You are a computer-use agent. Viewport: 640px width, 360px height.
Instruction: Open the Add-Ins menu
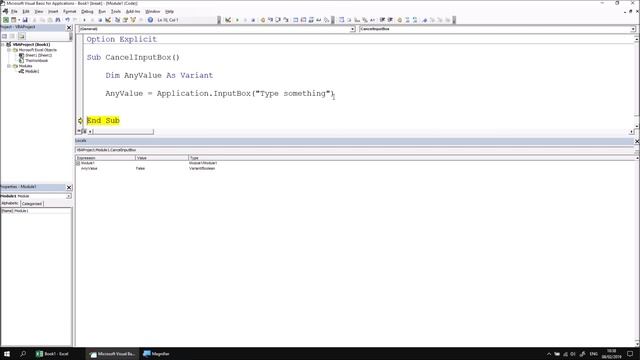(133, 11)
